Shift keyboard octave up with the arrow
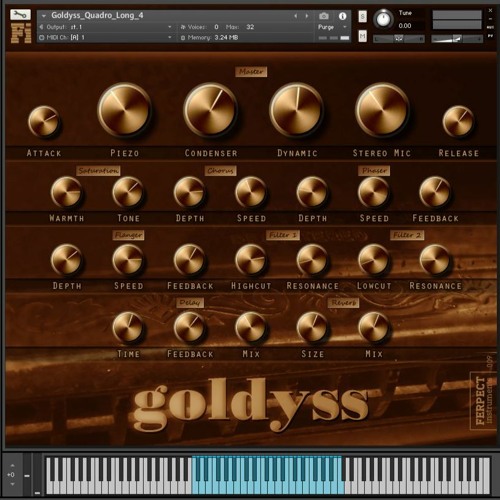This screenshot has width=500, height=500. 12,465
